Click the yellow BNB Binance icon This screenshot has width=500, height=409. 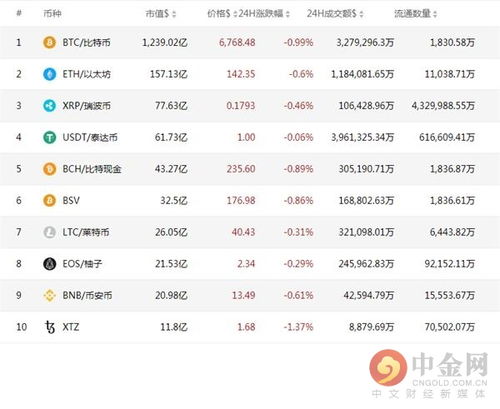point(49,295)
